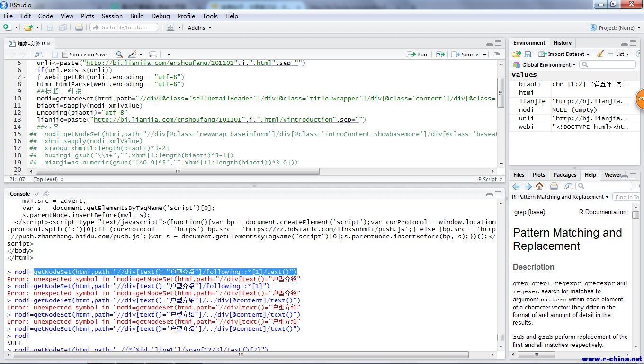This screenshot has height=364, width=644.
Task: Open Pattern Matching topic history dropdown
Action: [x=560, y=197]
